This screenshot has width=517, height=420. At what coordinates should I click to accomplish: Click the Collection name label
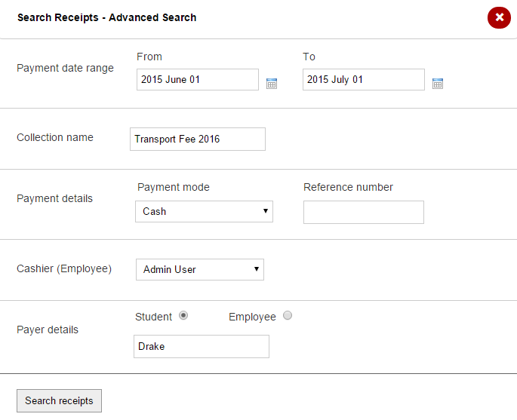[55, 137]
